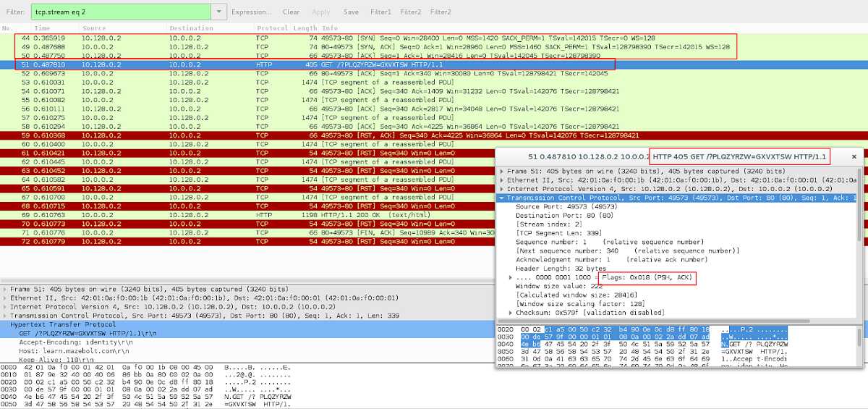Expand Frame 51 in main details pane
Image resolution: width=868 pixels, height=409 pixels.
pos(4,289)
